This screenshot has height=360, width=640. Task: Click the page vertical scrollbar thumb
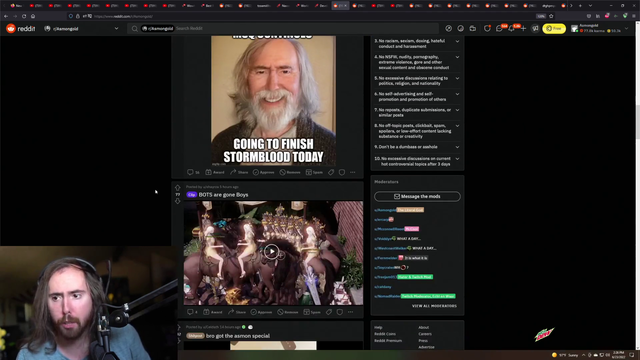tap(637, 122)
